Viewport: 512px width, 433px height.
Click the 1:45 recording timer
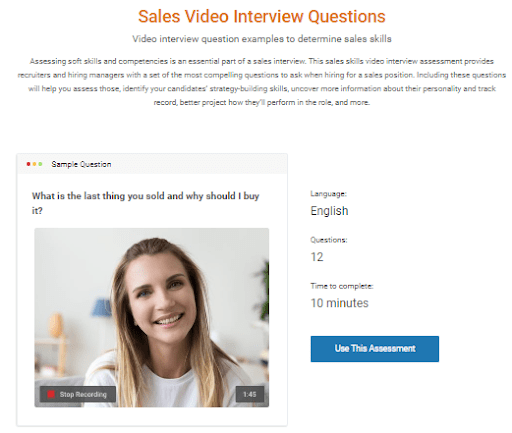[x=250, y=394]
